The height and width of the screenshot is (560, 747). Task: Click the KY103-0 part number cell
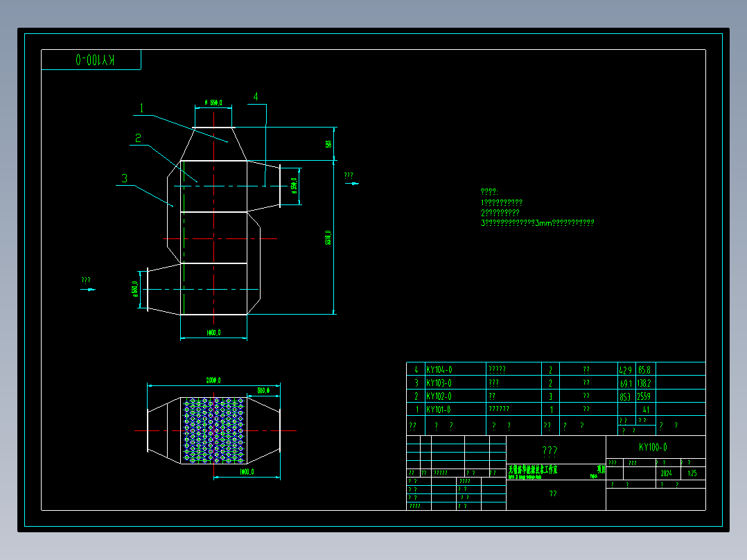439,383
